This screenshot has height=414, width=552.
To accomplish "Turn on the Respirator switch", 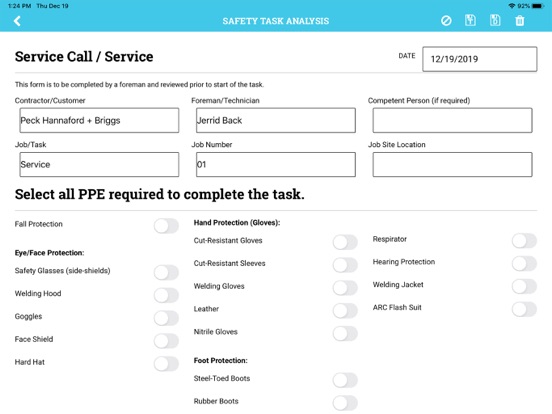I will tap(524, 241).
